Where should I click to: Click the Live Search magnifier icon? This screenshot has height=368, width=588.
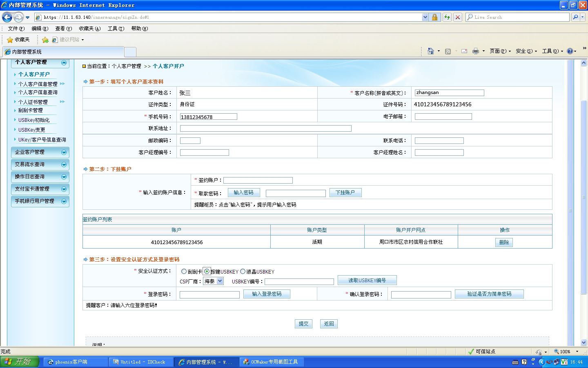(575, 17)
